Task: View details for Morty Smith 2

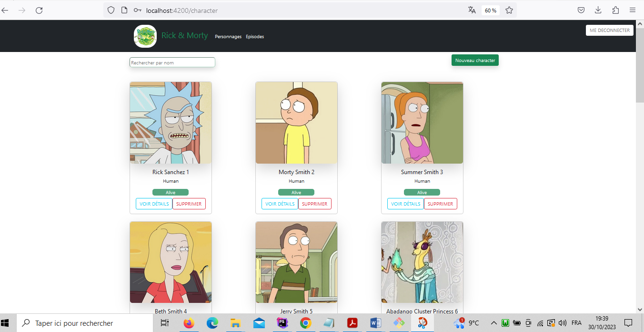Action: pyautogui.click(x=280, y=204)
